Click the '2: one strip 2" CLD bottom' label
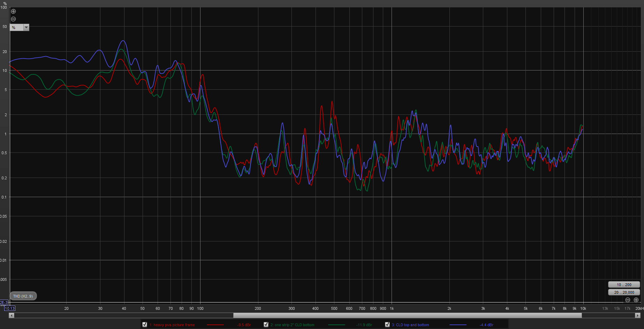The image size is (644, 329). coord(293,325)
